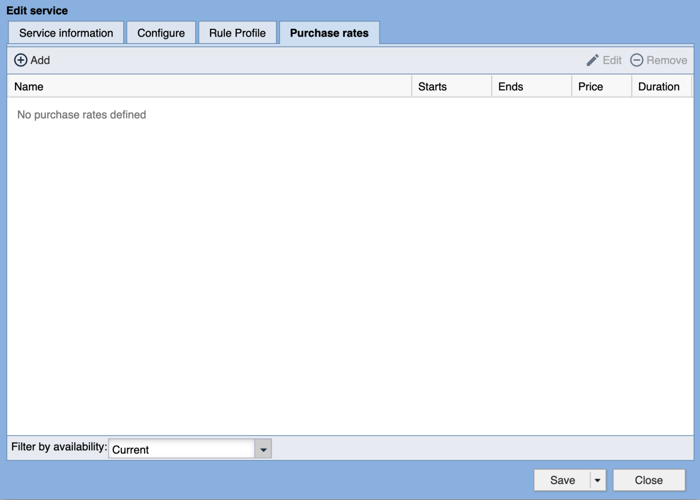This screenshot has width=700, height=500.
Task: Switch to the Configure tab
Action: pyautogui.click(x=161, y=33)
